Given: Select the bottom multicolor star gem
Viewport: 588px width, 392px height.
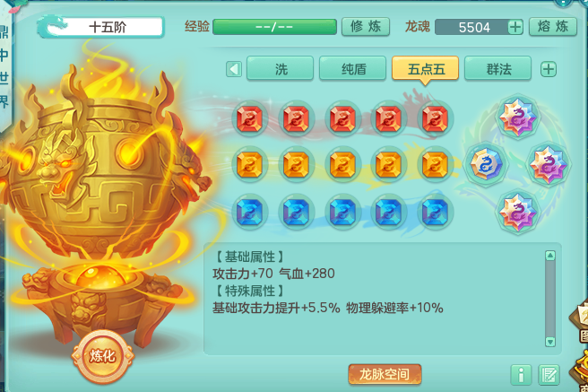Looking at the screenshot, I should coord(517,212).
